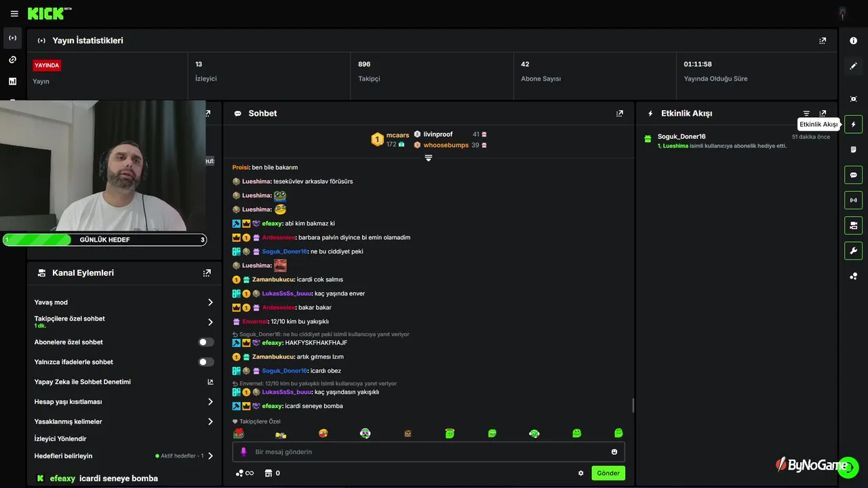Click Proisi's message "ben bile bakarım"
Viewport: 868px width, 488px height.
coord(275,167)
